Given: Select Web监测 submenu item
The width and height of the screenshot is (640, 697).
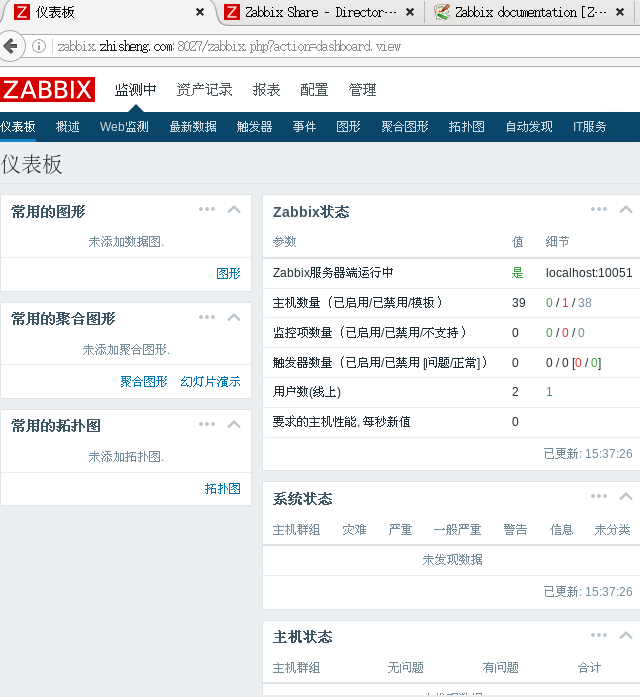Looking at the screenshot, I should [x=124, y=127].
